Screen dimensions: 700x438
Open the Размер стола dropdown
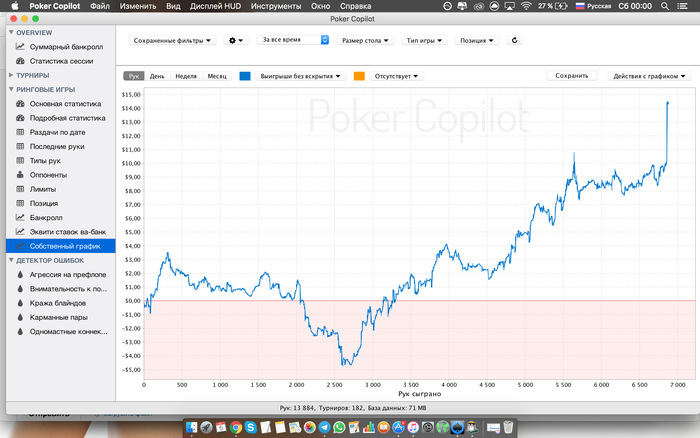point(365,40)
